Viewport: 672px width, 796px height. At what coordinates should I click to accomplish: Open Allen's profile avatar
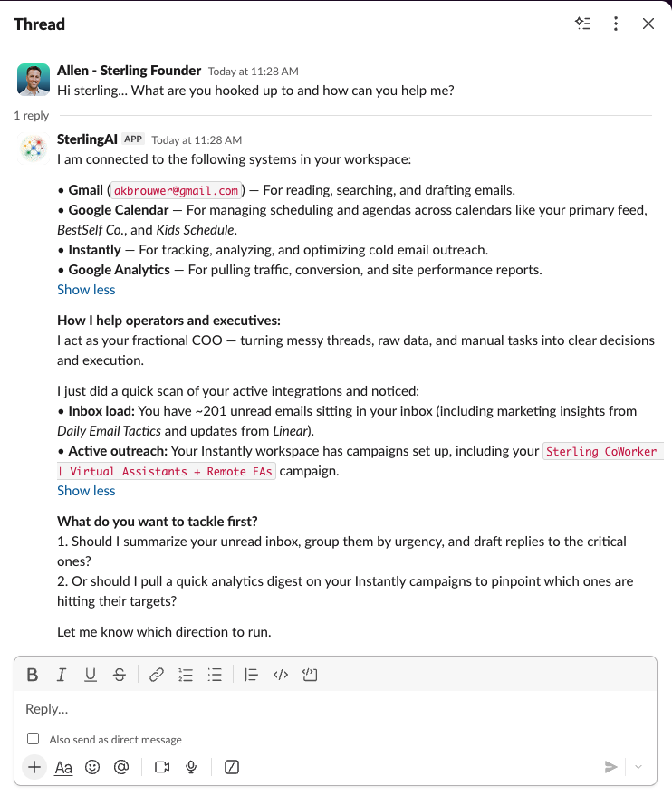34,80
